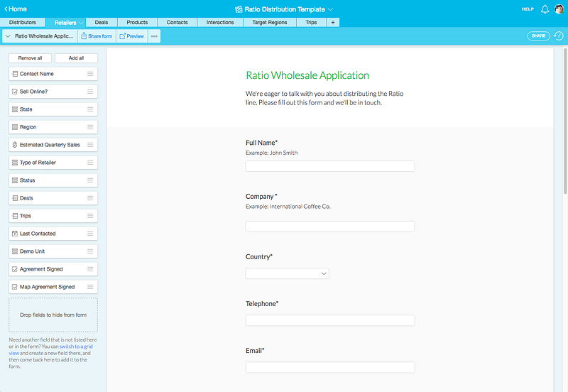Click the SHARE button
Screen dimensions: 568x392
coord(539,36)
